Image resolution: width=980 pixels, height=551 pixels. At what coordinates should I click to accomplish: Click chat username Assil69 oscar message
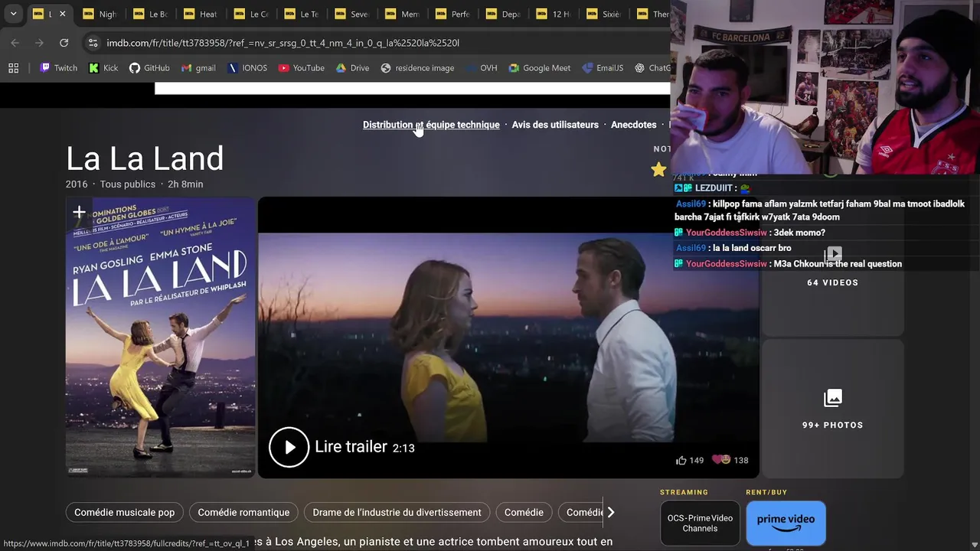click(x=691, y=248)
